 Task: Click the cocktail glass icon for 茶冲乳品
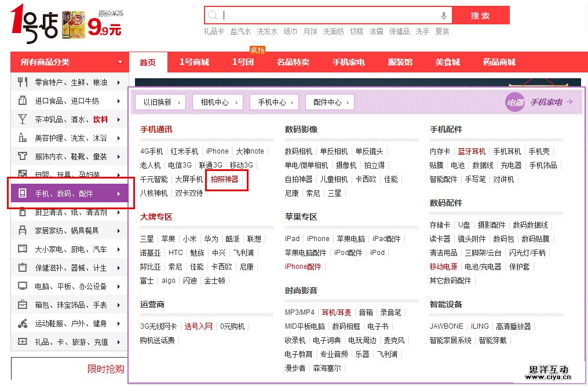[23, 119]
